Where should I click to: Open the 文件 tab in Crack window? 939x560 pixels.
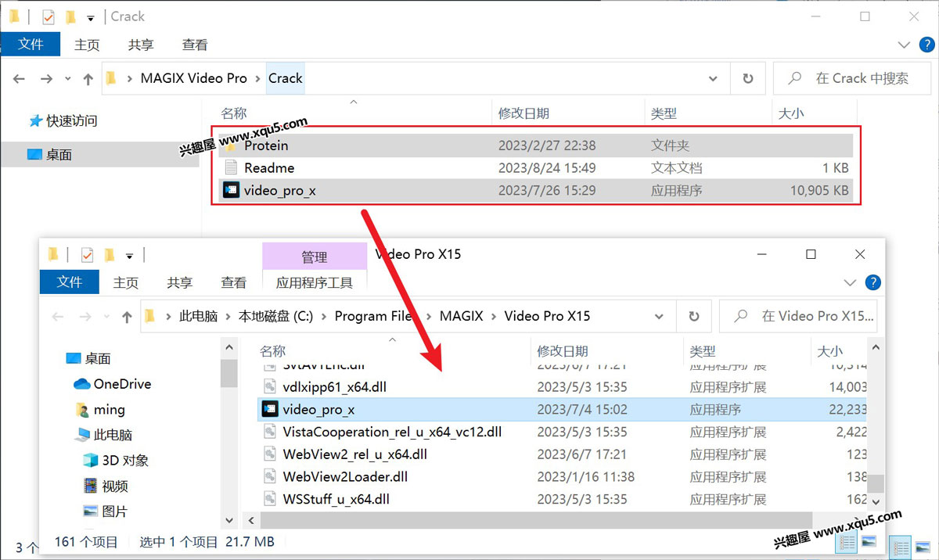coord(31,44)
